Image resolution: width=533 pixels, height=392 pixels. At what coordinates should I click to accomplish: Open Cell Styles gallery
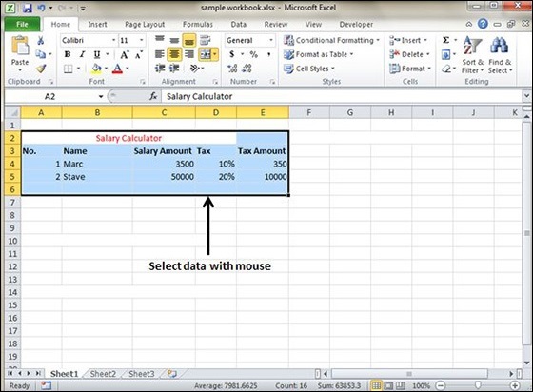(x=309, y=69)
